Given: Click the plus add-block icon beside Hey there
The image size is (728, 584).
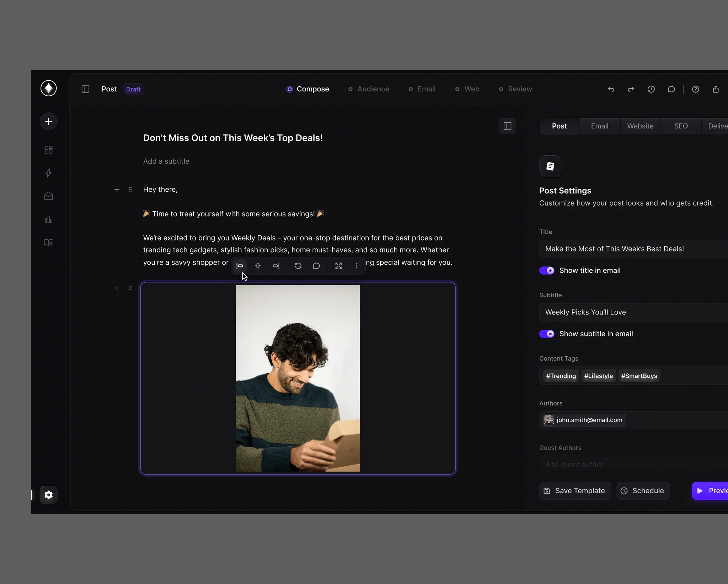Looking at the screenshot, I should (117, 190).
